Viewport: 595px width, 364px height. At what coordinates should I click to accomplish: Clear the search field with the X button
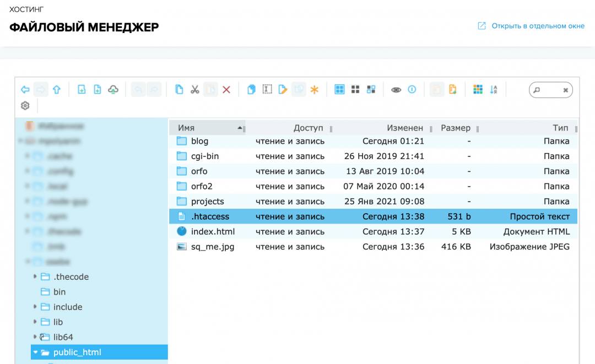point(566,89)
